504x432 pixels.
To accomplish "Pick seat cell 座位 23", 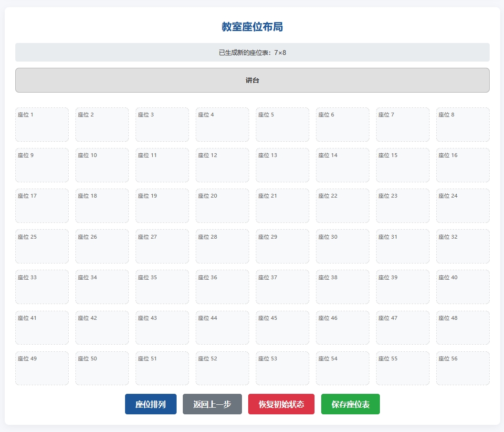I will coord(403,206).
